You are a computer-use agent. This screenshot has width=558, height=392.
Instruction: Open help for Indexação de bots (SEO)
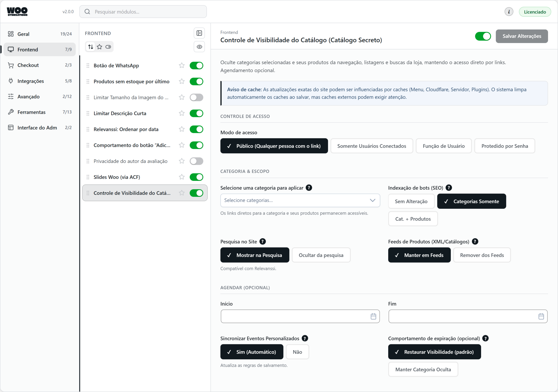tap(449, 188)
